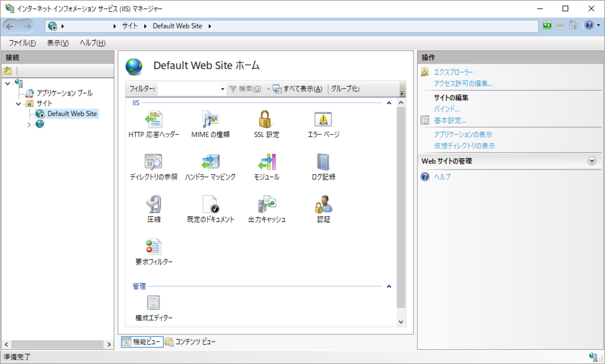Image resolution: width=605 pixels, height=364 pixels.
Task: Click feature list scroll up arrow
Action: click(x=401, y=103)
